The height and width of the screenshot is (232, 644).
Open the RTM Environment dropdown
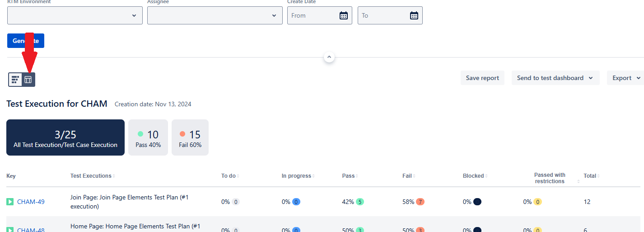click(75, 15)
